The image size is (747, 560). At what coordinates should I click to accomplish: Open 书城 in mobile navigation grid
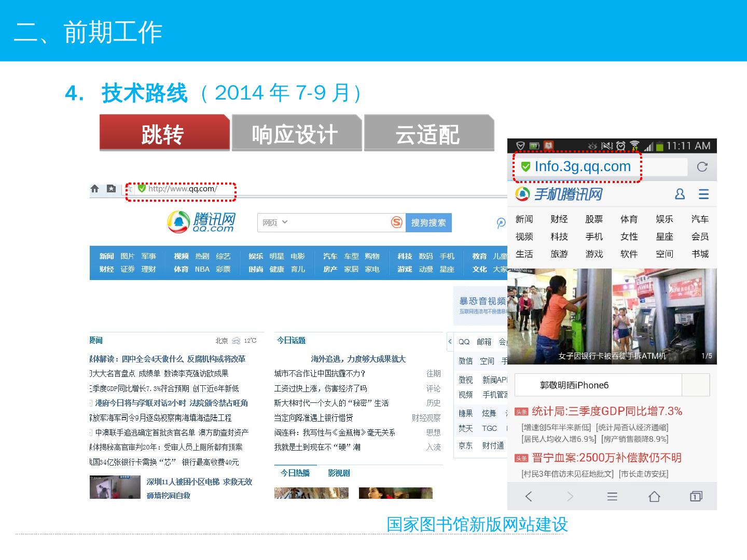(x=700, y=254)
